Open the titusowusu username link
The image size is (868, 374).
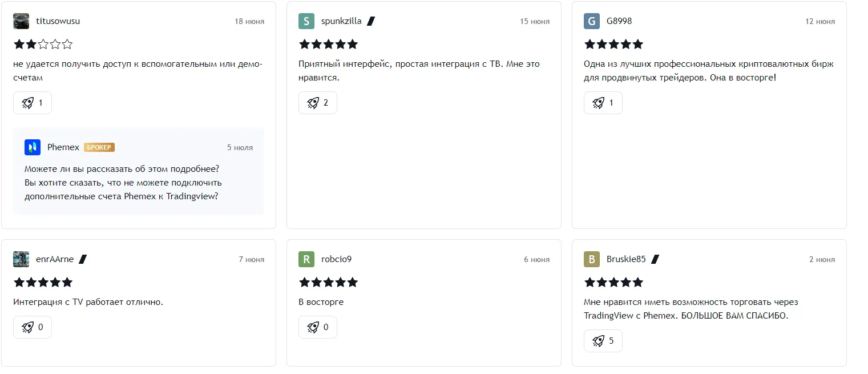[x=58, y=21]
